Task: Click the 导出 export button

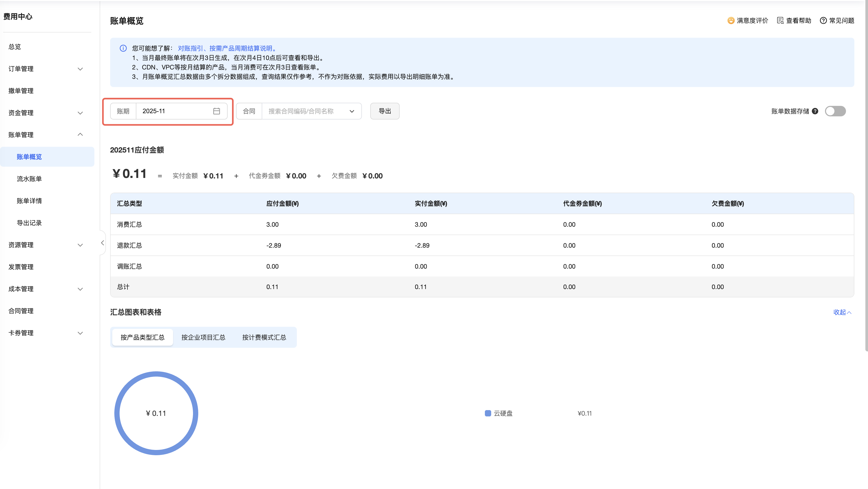Action: tap(384, 111)
